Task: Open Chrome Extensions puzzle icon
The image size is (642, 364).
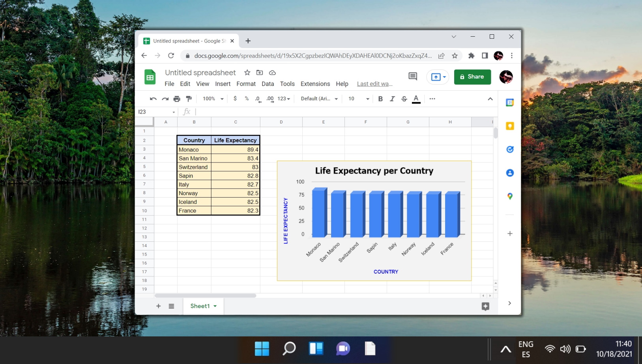Action: [x=471, y=56]
